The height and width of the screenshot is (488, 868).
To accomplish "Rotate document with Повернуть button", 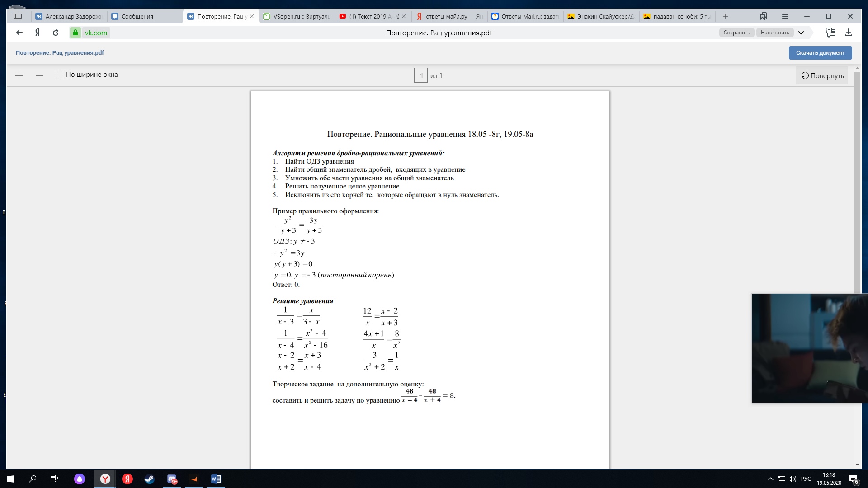I will (822, 76).
